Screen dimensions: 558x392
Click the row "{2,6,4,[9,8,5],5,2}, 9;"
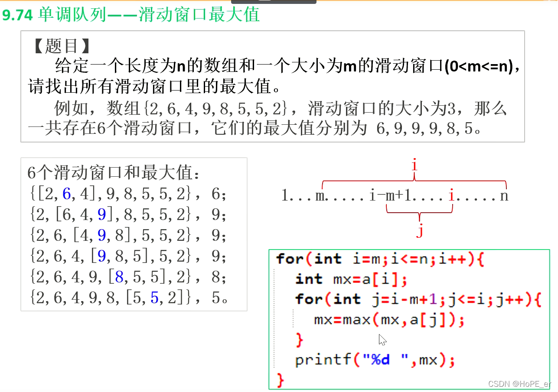128,257
